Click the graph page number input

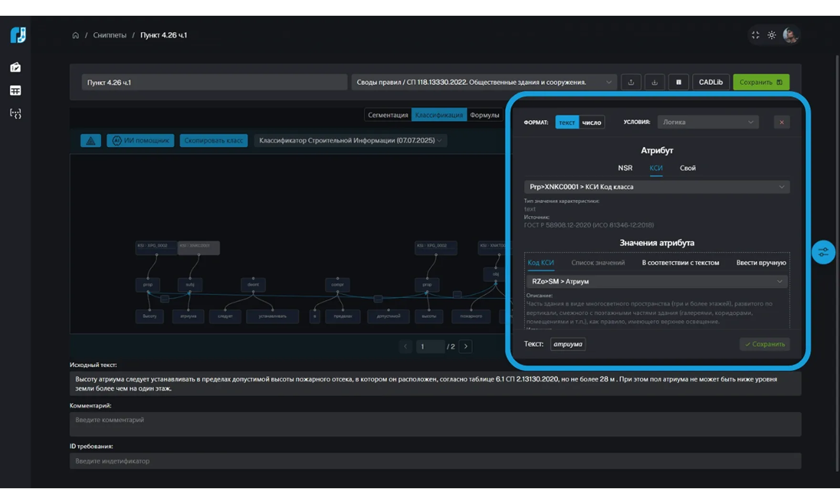pos(430,346)
